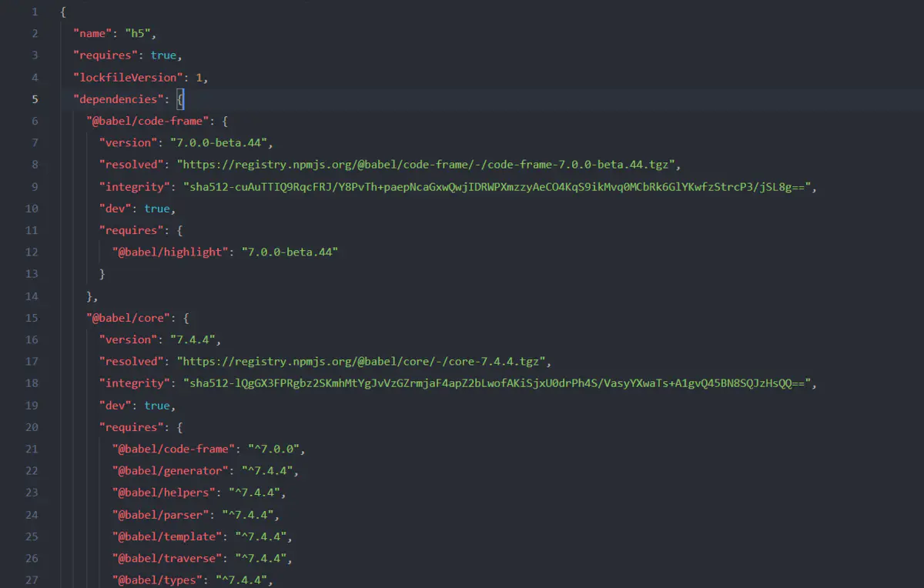Click the "lockfileVersion" key
The height and width of the screenshot is (588, 924).
click(128, 77)
